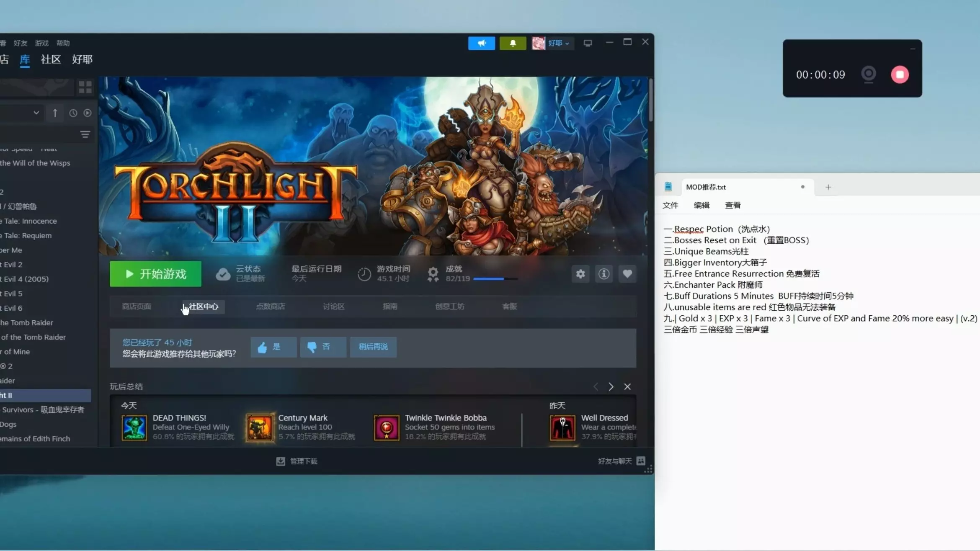Click the download manager icon at bottom
The width and height of the screenshot is (980, 551).
tap(281, 461)
